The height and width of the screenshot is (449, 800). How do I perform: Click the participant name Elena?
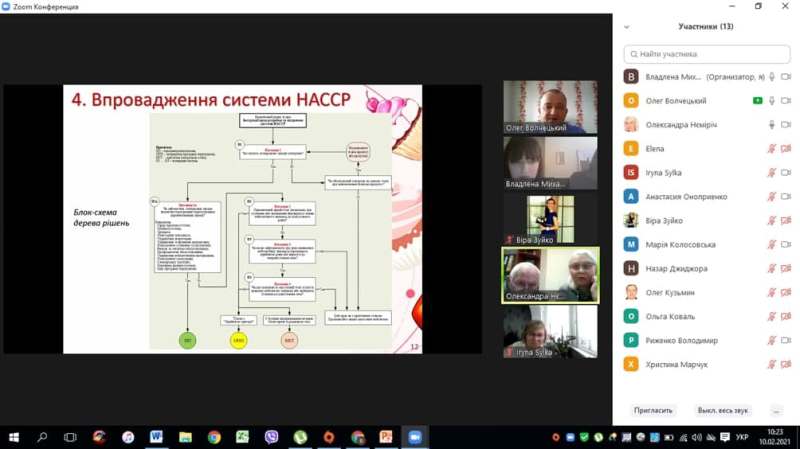[x=655, y=149]
